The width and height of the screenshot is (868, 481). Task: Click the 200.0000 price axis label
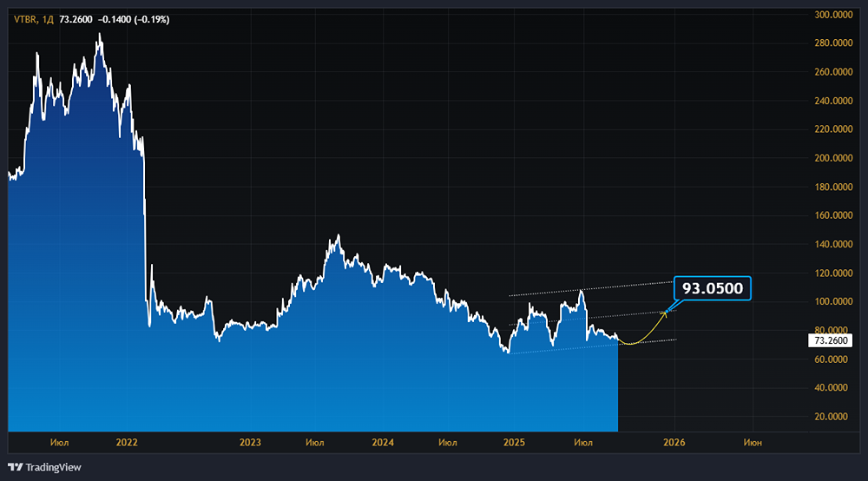pos(833,158)
